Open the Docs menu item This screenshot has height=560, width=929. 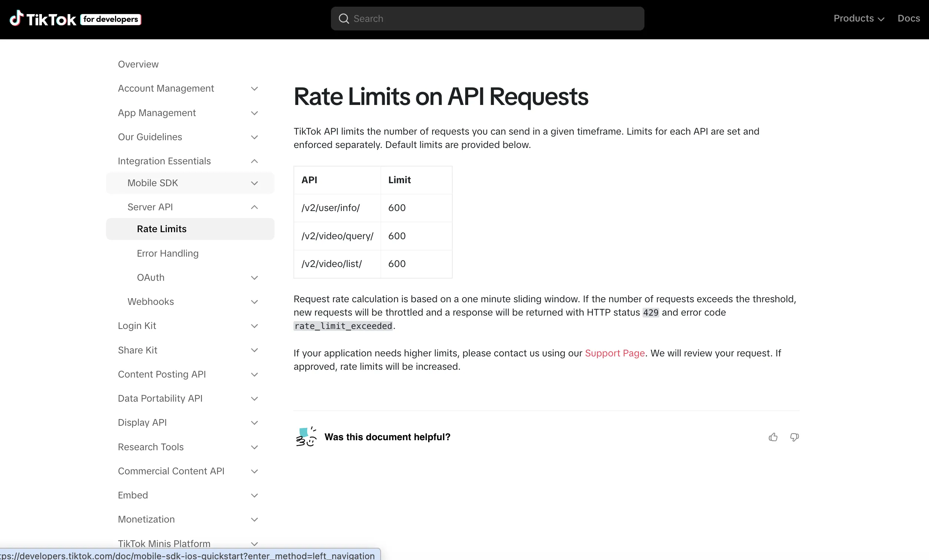point(909,19)
